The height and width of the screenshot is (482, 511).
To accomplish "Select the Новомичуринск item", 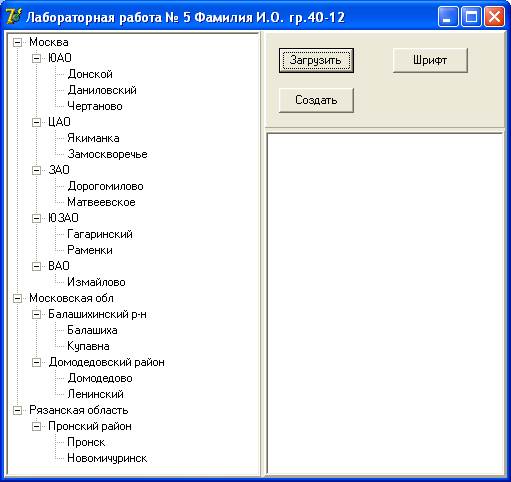I will [x=107, y=458].
